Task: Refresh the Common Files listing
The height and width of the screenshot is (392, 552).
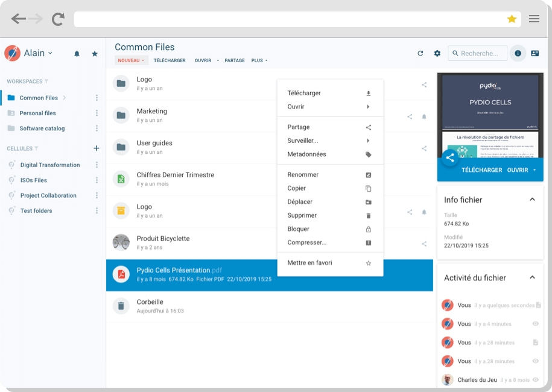Action: point(420,54)
